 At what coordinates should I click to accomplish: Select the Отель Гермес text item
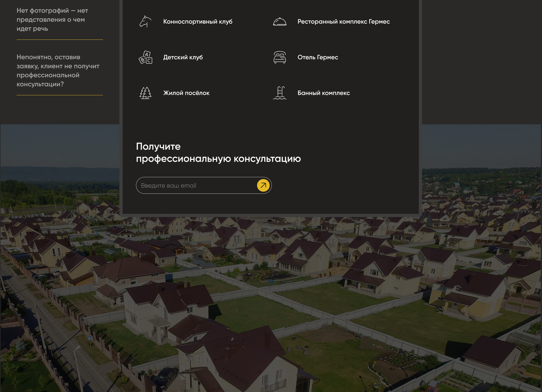pos(318,57)
